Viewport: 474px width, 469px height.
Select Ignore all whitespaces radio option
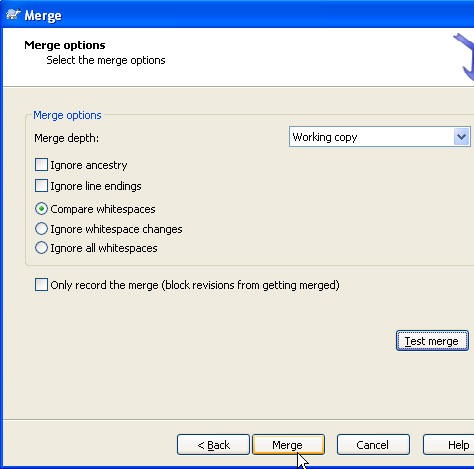(41, 248)
